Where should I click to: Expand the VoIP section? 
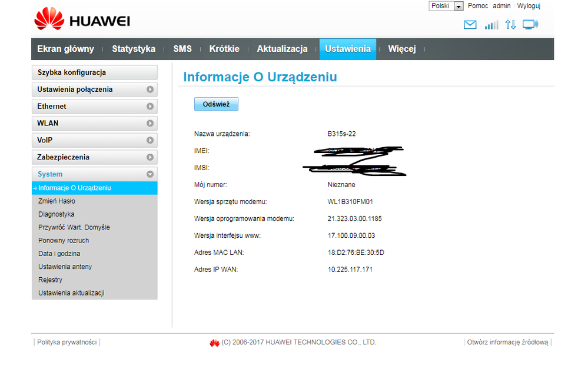point(95,140)
